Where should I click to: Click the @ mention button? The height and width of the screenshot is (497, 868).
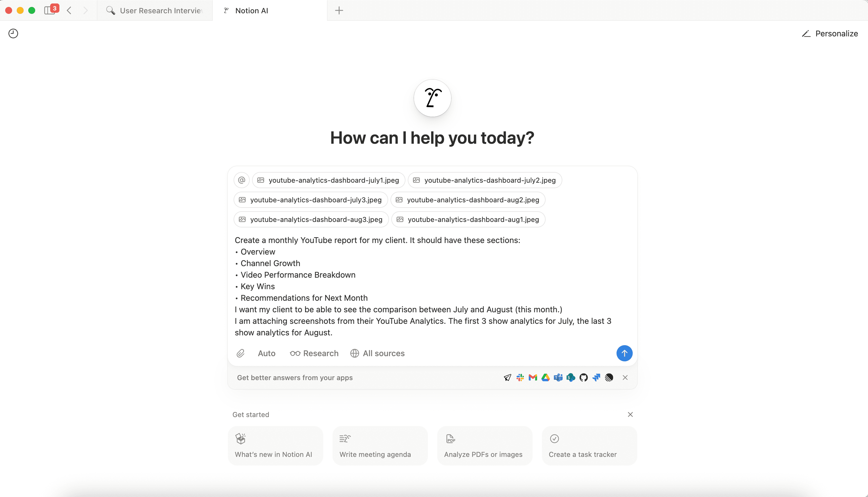(241, 180)
